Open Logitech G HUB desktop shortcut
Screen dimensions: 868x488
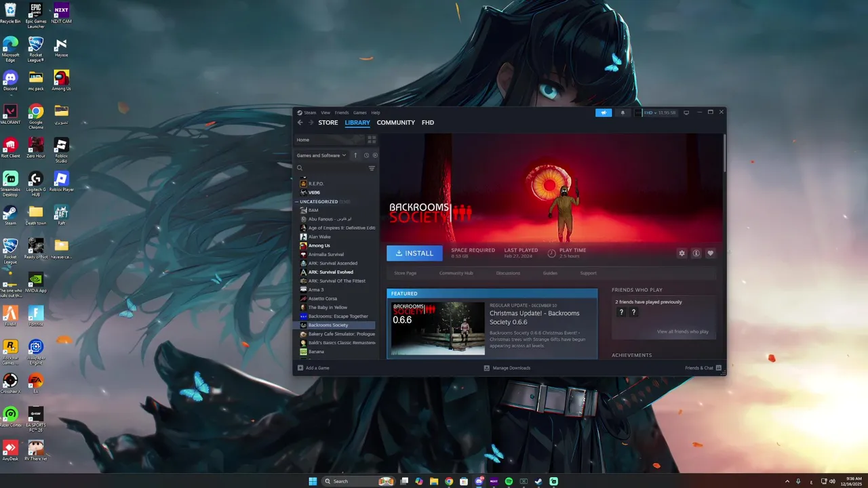click(36, 184)
